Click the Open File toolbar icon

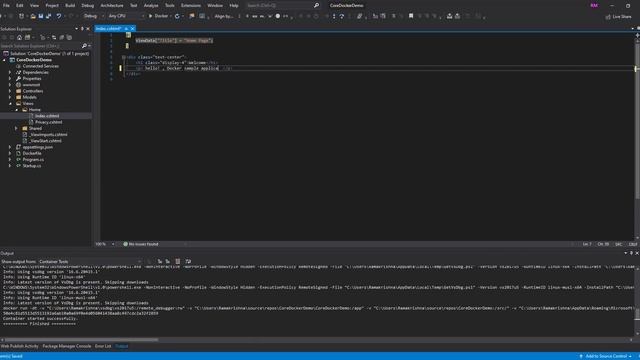(x=33, y=16)
